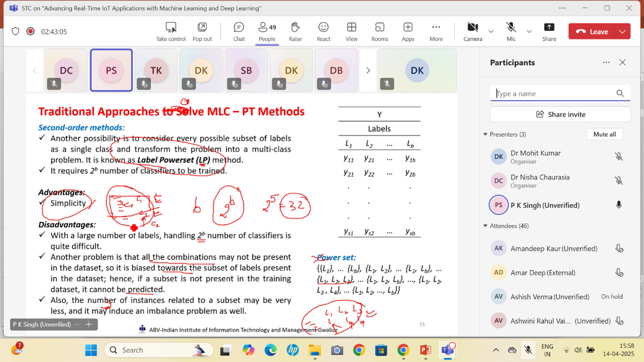Collapse the Presenters (3) section
Viewport: 644px width, 362px height.
(x=486, y=134)
